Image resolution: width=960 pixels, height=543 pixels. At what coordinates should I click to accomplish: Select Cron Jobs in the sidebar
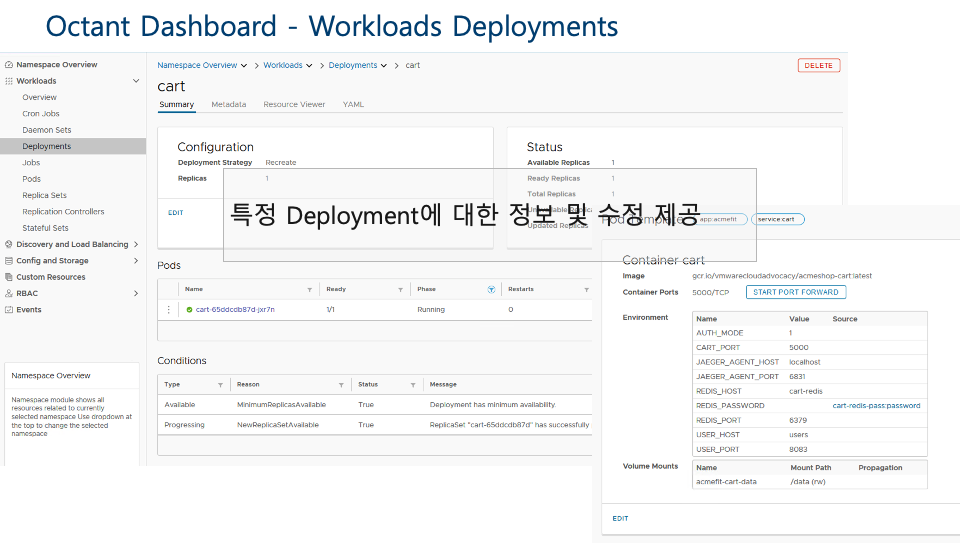(x=41, y=114)
